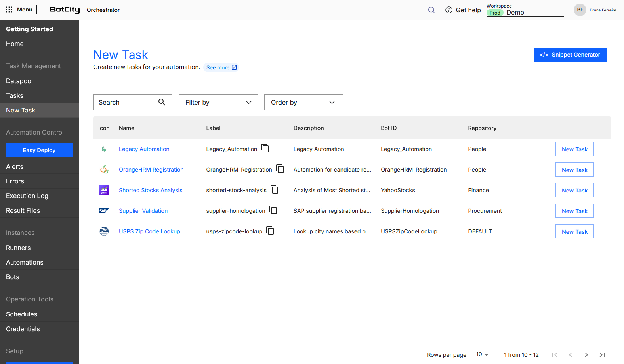The height and width of the screenshot is (364, 624).
Task: Open the Shorted Stocks Analysis link
Action: coord(151,190)
